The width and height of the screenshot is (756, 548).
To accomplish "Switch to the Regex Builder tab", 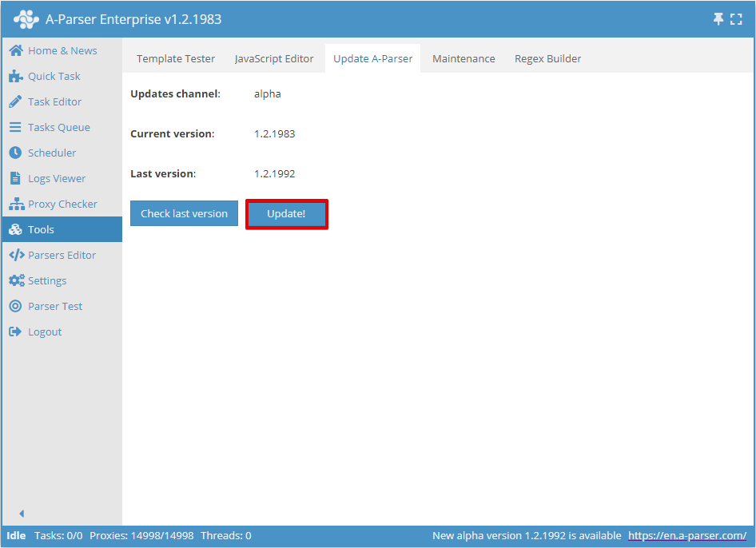I will tap(547, 58).
